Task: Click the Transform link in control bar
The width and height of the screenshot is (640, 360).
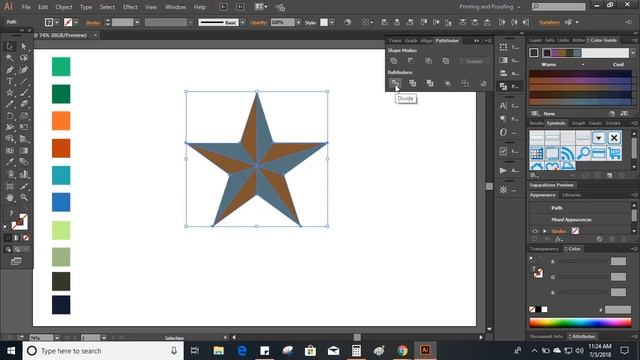Action: [549, 22]
